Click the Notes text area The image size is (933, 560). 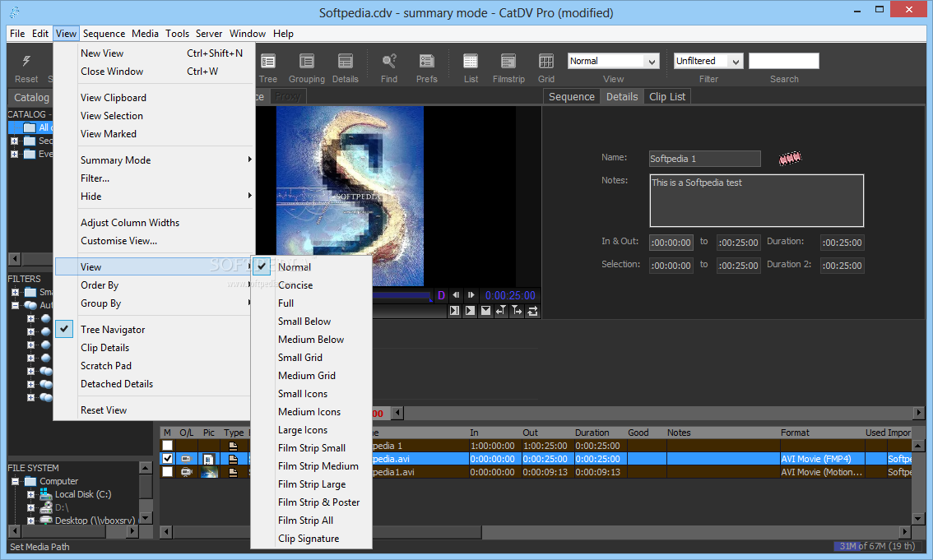[756, 201]
